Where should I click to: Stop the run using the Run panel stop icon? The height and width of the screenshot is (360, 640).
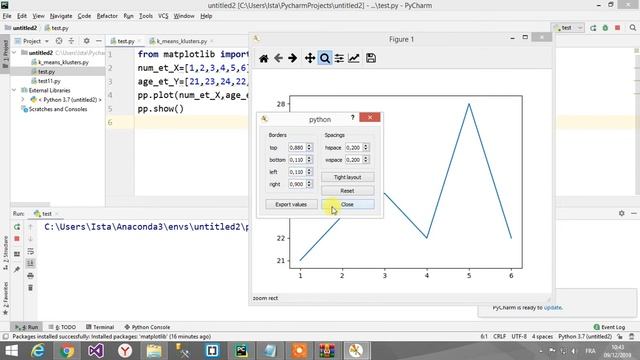coord(17,239)
